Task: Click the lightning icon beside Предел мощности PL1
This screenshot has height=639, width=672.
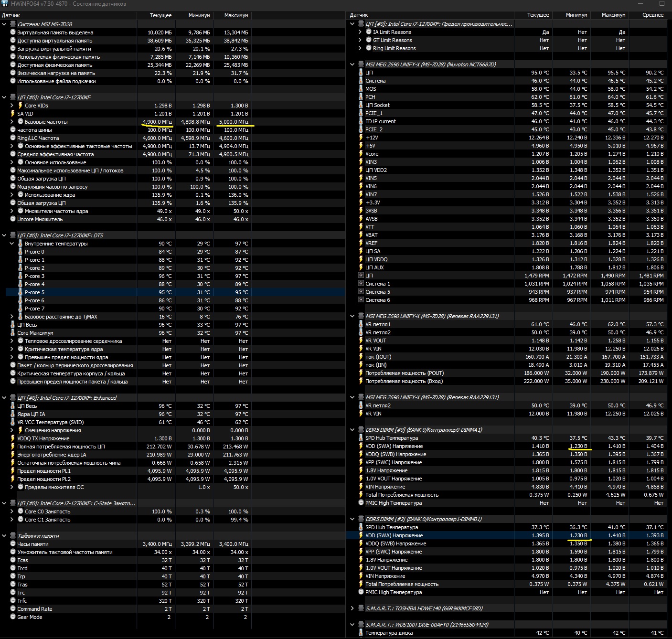Action: [12, 471]
